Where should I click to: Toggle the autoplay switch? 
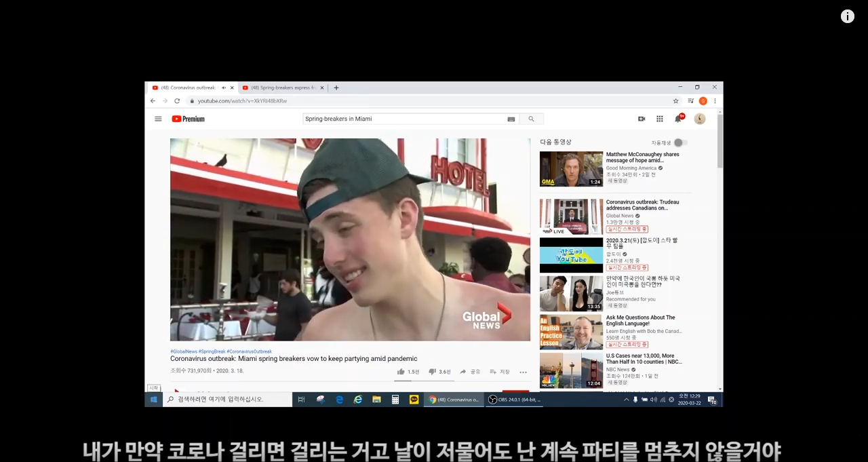point(680,142)
